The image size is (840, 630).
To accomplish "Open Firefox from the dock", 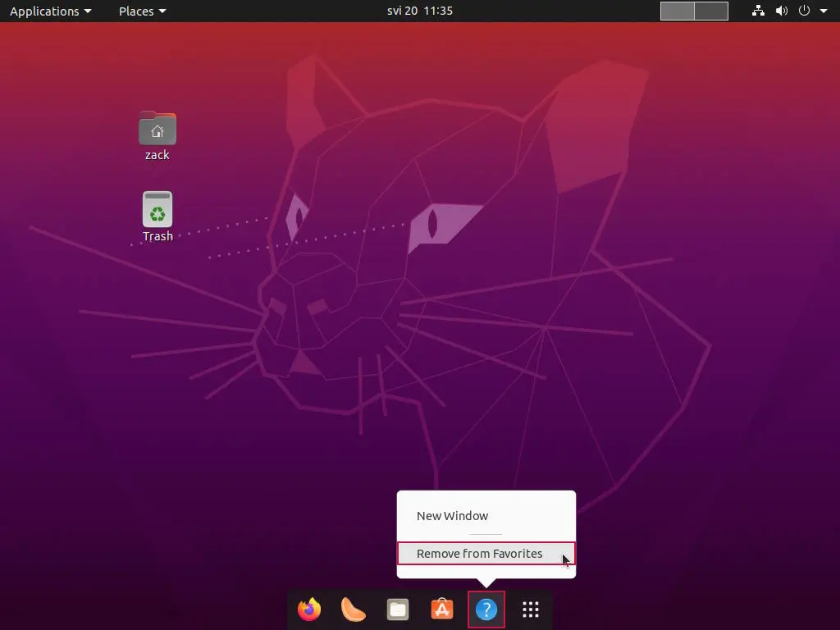I will 309,609.
